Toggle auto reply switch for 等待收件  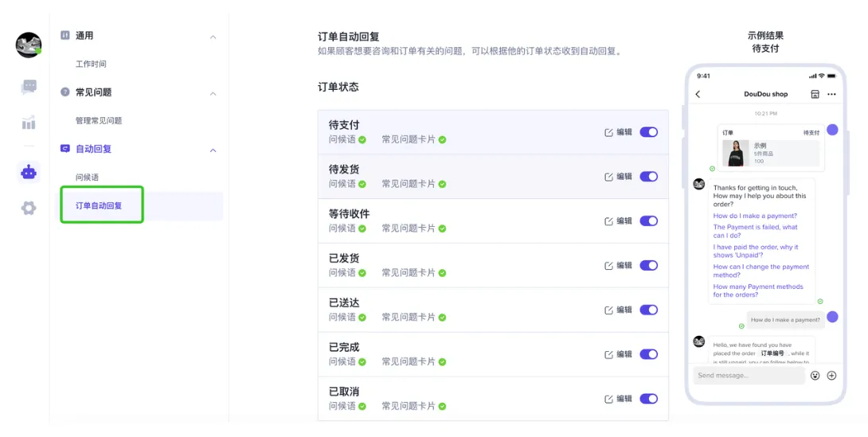tap(649, 220)
